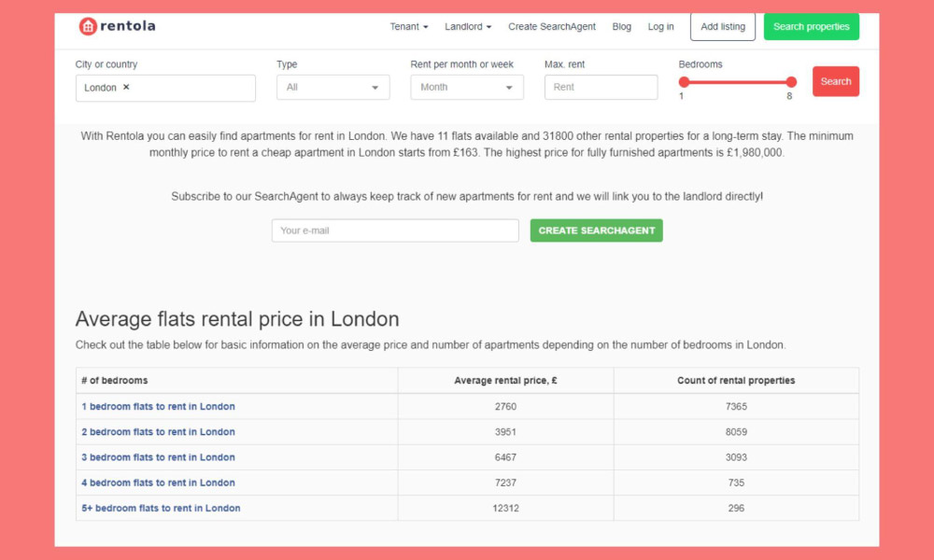Open the Type dropdown showing All
Screen dimensions: 934x560
(x=333, y=87)
